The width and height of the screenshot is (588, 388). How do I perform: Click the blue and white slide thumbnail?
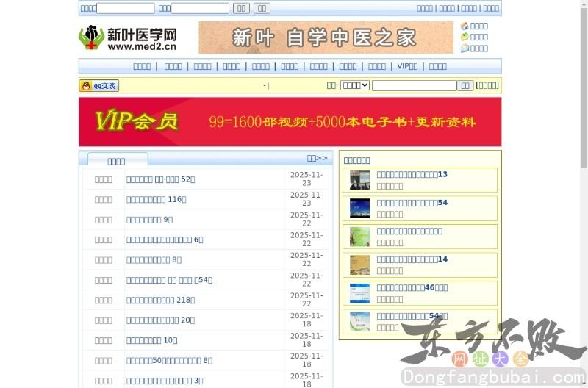click(359, 293)
